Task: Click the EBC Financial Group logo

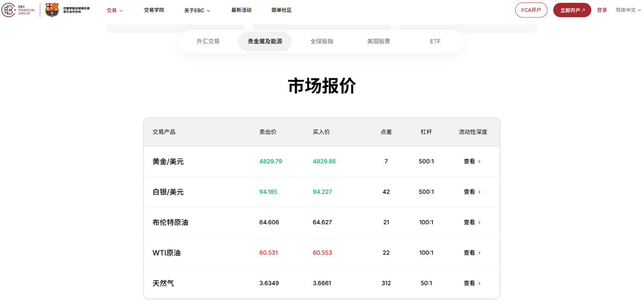Action: 19,10
